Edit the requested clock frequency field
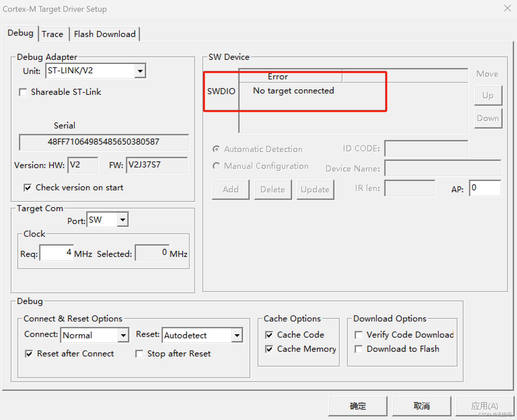This screenshot has width=517, height=420. [56, 253]
